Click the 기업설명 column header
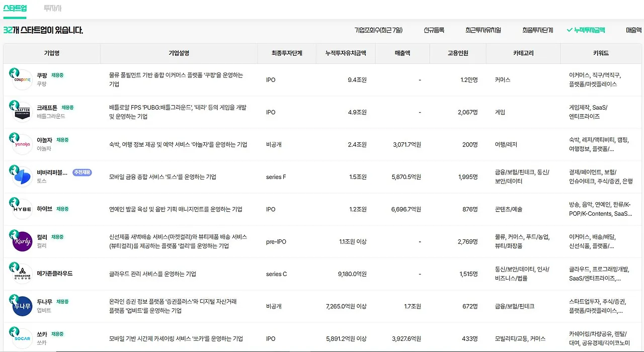This screenshot has width=644, height=352. point(179,53)
